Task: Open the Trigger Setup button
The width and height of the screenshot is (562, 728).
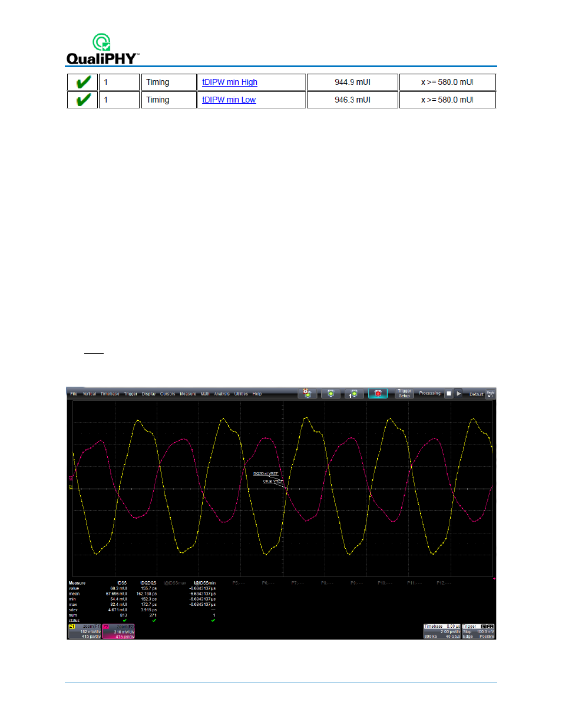Action: click(404, 393)
